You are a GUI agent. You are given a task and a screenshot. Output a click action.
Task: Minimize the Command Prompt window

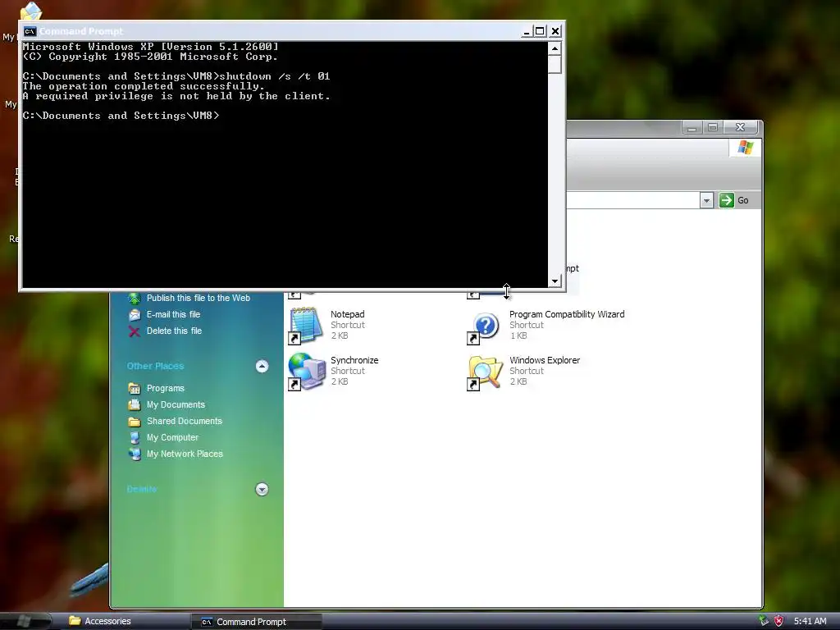[x=526, y=32]
